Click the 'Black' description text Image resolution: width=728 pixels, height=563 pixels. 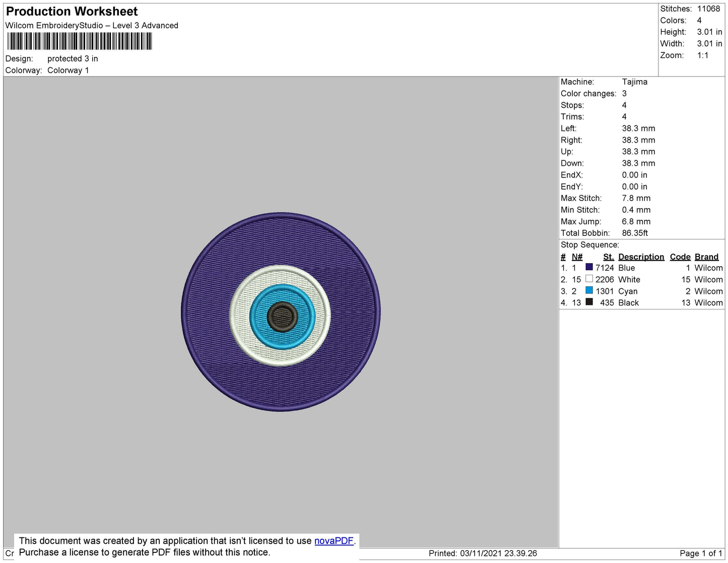tap(628, 302)
